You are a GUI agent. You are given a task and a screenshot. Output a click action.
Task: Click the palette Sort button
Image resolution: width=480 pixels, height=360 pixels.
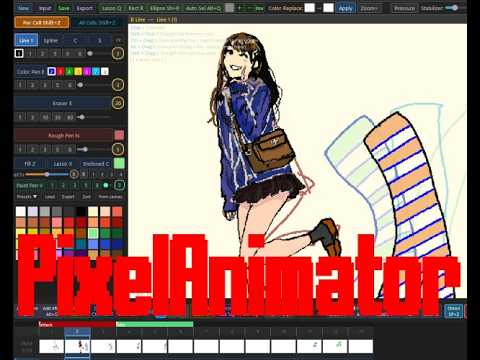point(87,197)
